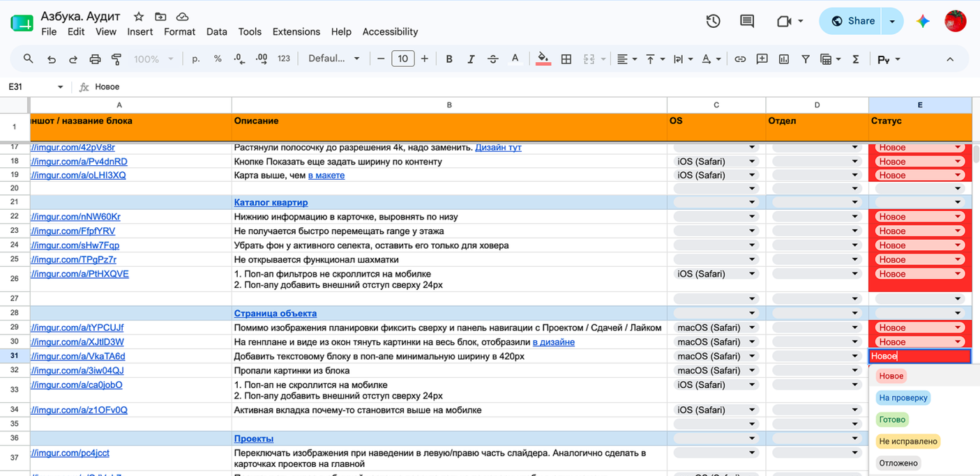This screenshot has width=980, height=476.
Task: Expand the font family dropdown
Action: point(334,59)
